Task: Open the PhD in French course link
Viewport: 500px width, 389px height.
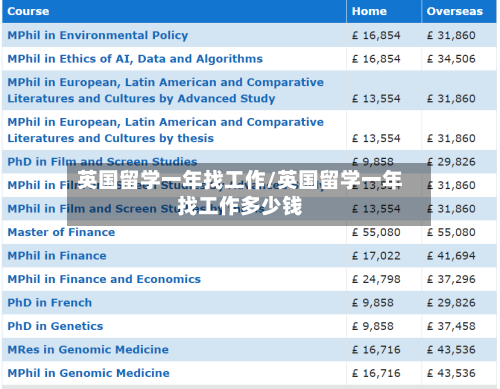Action: click(x=49, y=303)
